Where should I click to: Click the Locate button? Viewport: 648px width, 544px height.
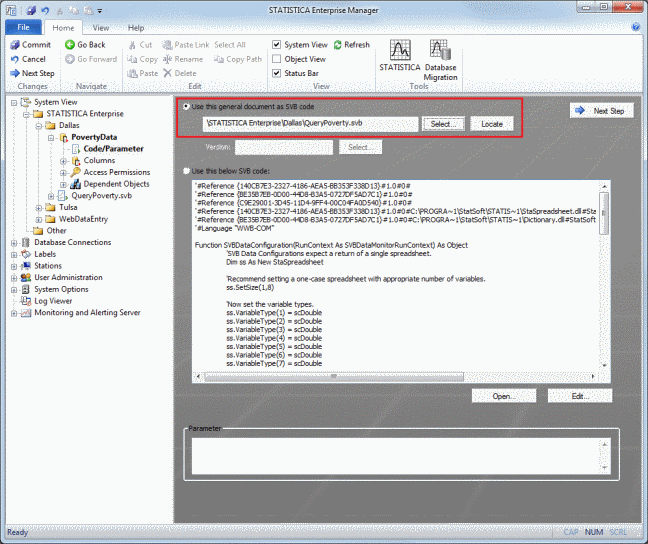click(x=492, y=124)
